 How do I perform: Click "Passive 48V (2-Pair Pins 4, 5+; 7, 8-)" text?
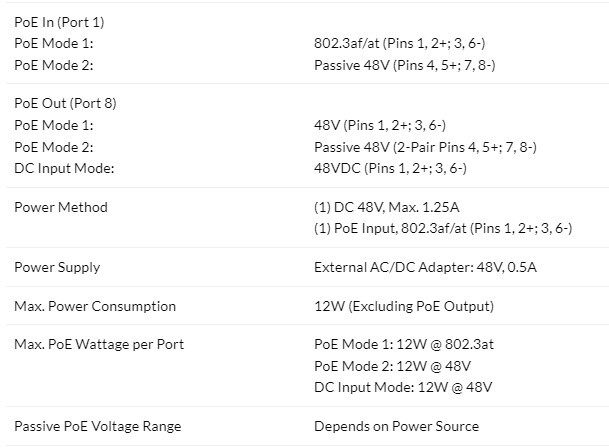[425, 147]
